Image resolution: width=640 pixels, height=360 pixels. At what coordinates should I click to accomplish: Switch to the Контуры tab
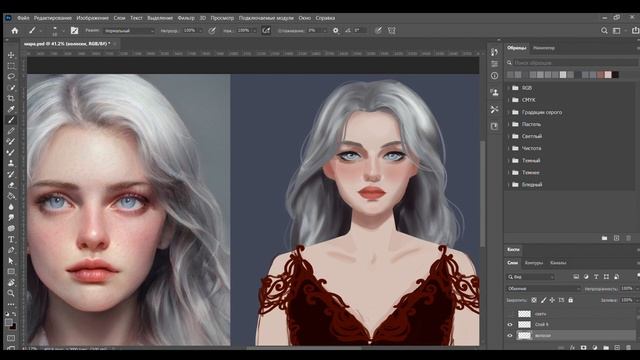(534, 263)
